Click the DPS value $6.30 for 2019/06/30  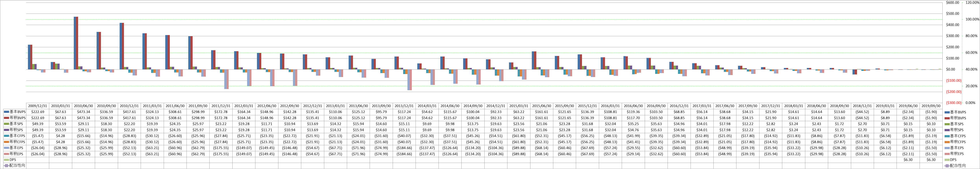[x=908, y=160]
